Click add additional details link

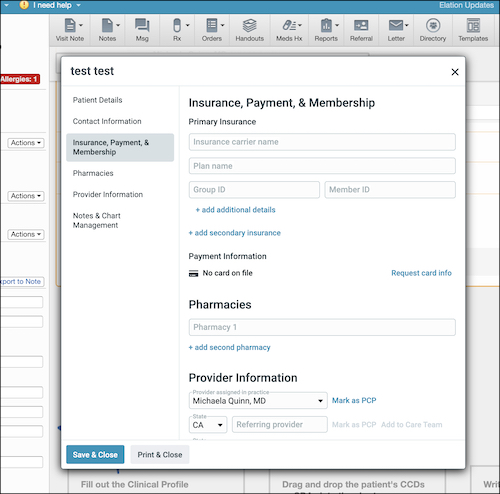[x=235, y=210]
